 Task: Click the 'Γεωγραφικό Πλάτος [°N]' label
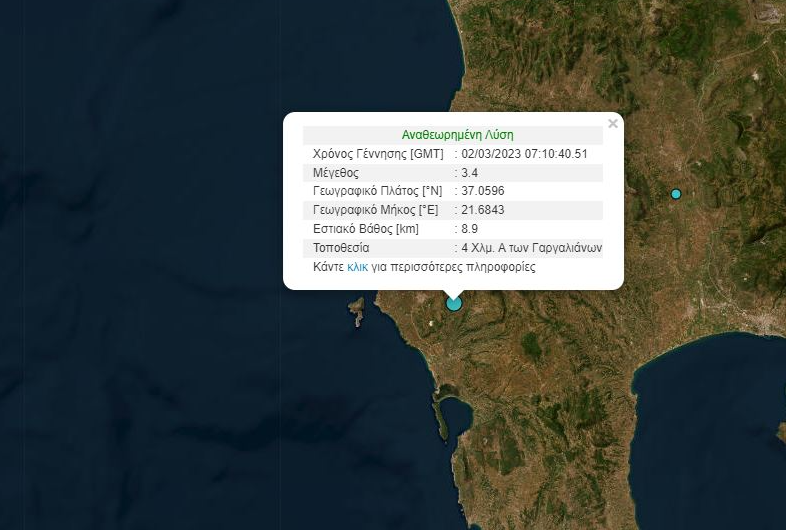click(377, 191)
